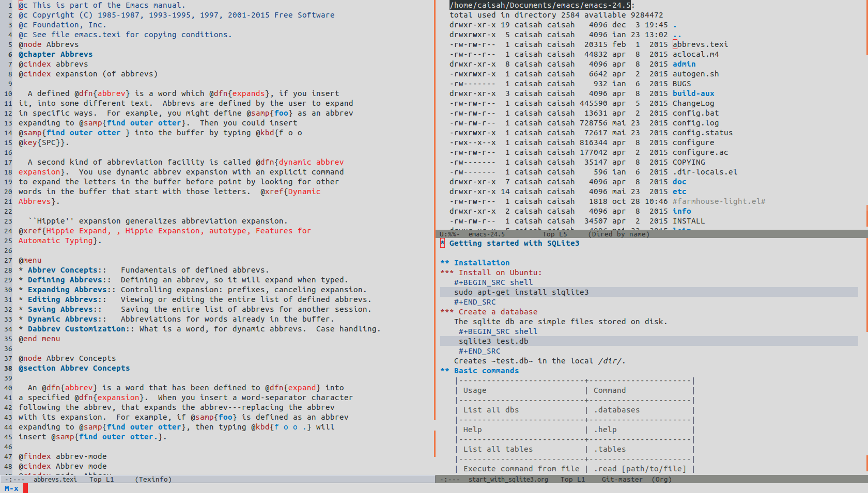Follow 'Dynamic Abbrevs' menu entry
Screen dimensions: 868x493
point(63,319)
